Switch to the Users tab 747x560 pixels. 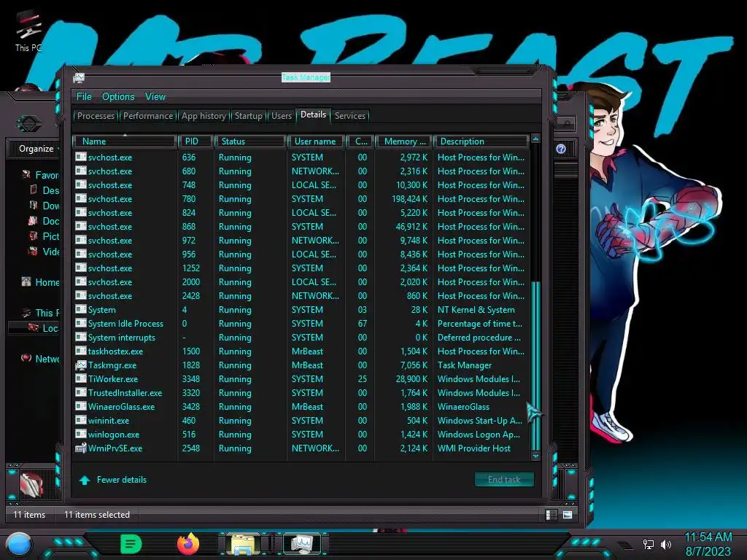[281, 116]
